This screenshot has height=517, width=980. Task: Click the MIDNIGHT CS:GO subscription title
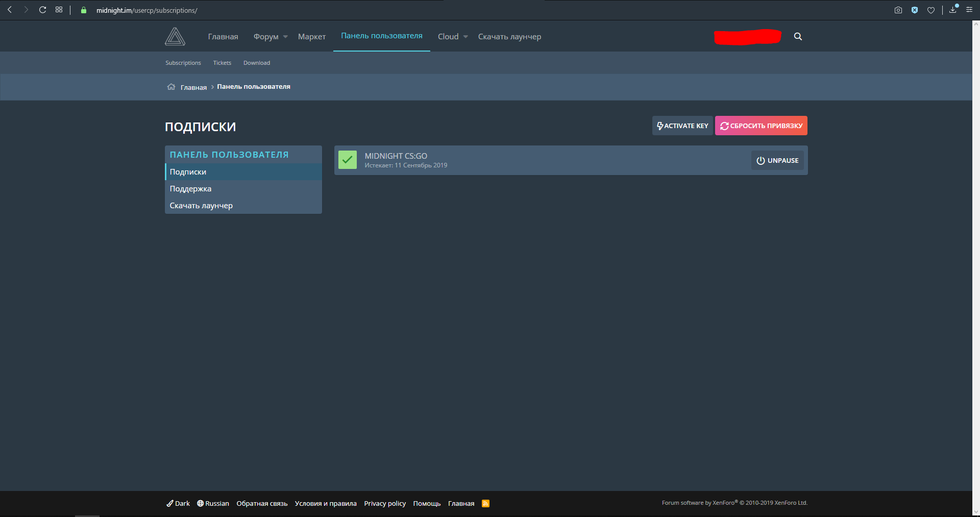[396, 156]
